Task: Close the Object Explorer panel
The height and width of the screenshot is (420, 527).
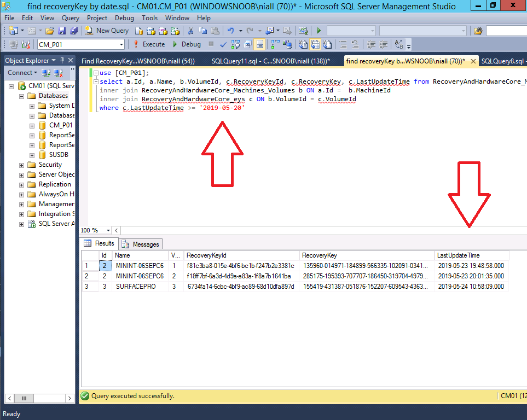Action: click(x=71, y=61)
